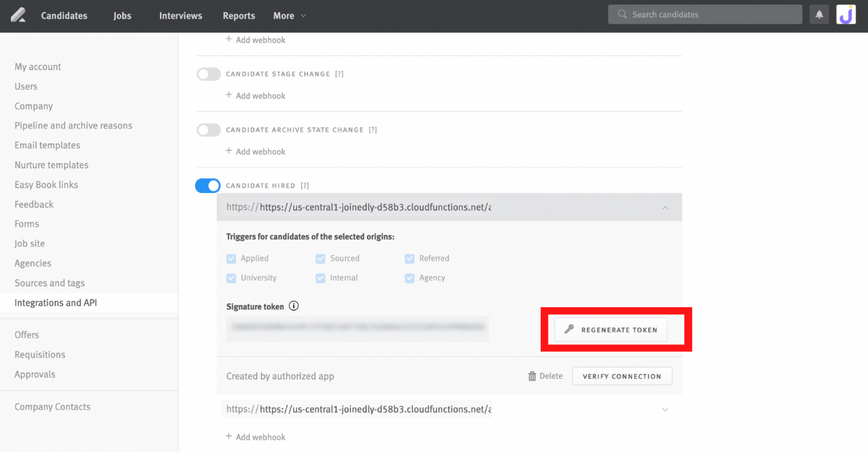Open notifications via the bell icon

click(x=819, y=14)
